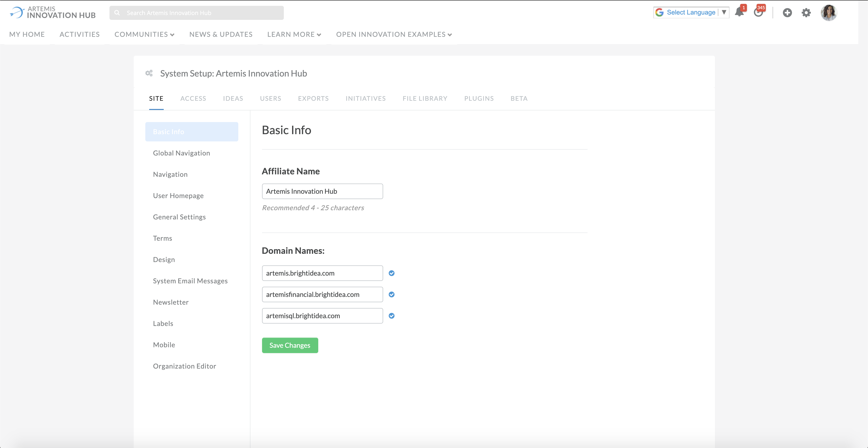The image size is (868, 448).
Task: Click the Affiliate Name input field
Action: pyautogui.click(x=322, y=191)
